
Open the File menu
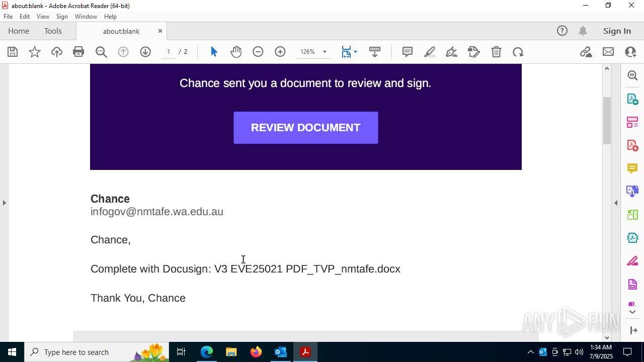[8, 17]
